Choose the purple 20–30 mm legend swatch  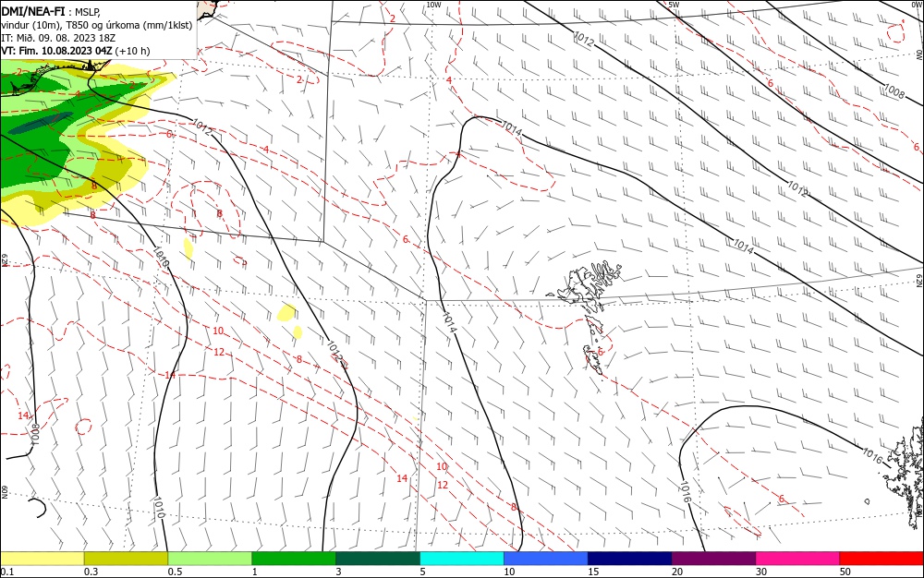point(713,559)
